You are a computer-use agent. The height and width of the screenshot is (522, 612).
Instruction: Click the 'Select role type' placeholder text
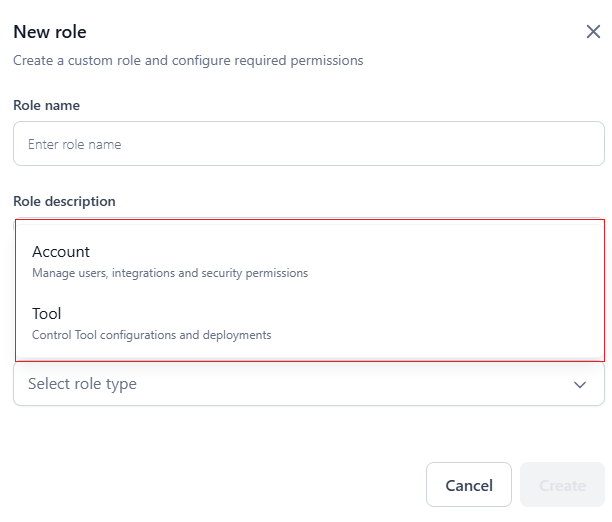tap(82, 384)
